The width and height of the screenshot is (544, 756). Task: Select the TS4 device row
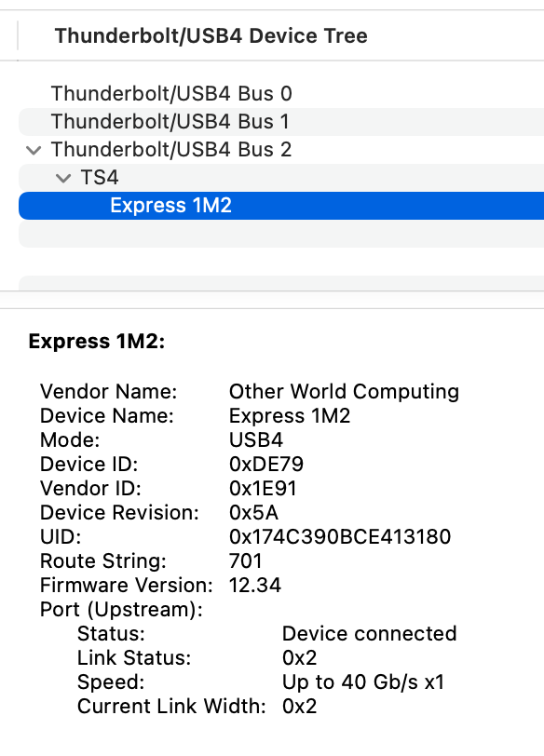[281, 178]
